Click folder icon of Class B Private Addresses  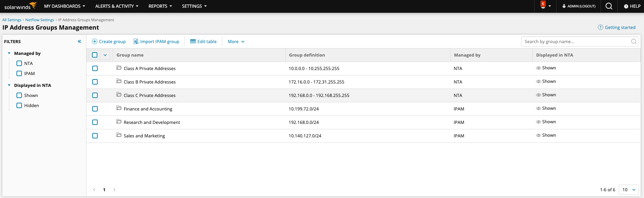119,81
